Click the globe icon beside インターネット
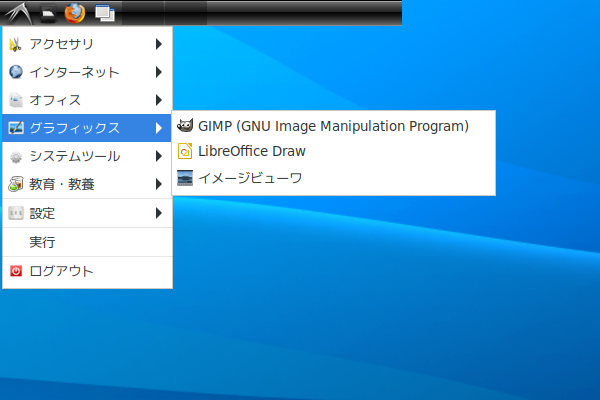The image size is (600, 400). click(16, 72)
